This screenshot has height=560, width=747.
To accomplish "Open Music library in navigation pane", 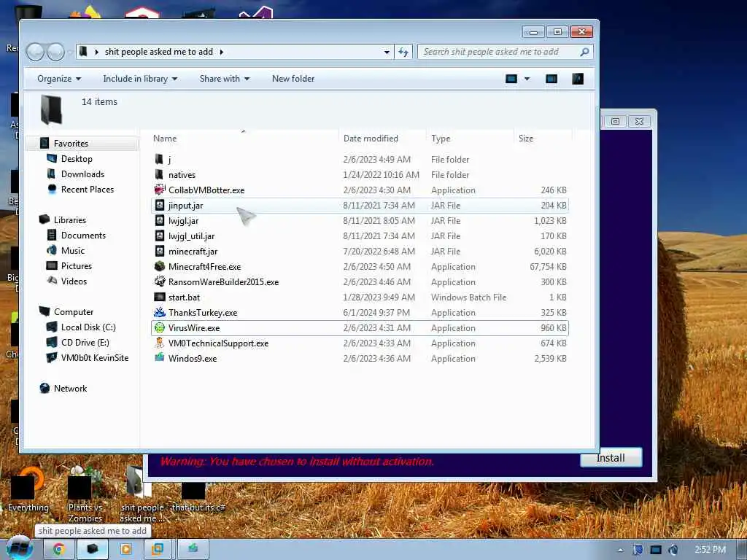I will pyautogui.click(x=72, y=251).
